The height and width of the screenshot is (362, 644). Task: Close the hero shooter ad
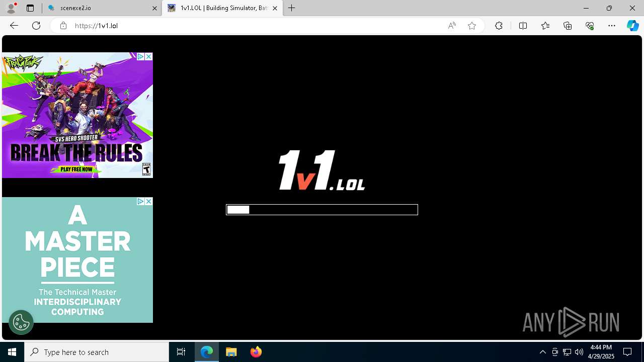point(148,57)
